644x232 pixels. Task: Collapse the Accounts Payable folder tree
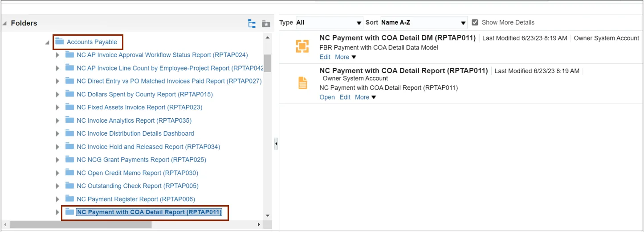pos(47,42)
